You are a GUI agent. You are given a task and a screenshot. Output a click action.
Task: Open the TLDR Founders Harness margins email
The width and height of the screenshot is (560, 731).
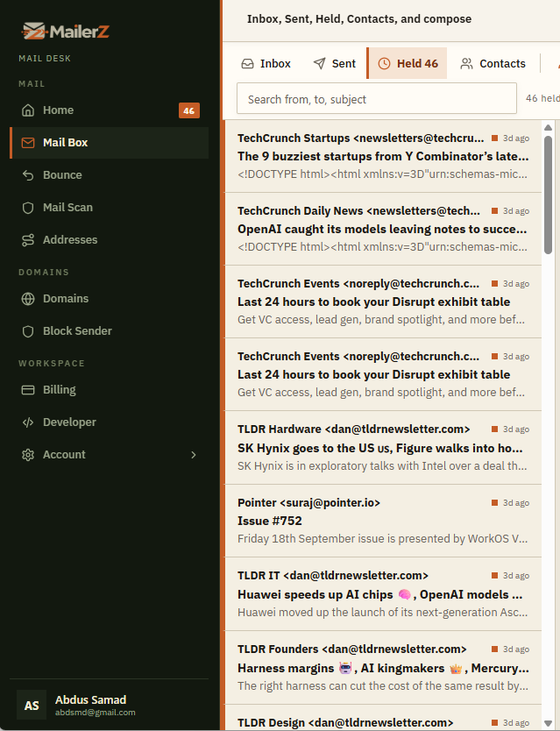[383, 668]
